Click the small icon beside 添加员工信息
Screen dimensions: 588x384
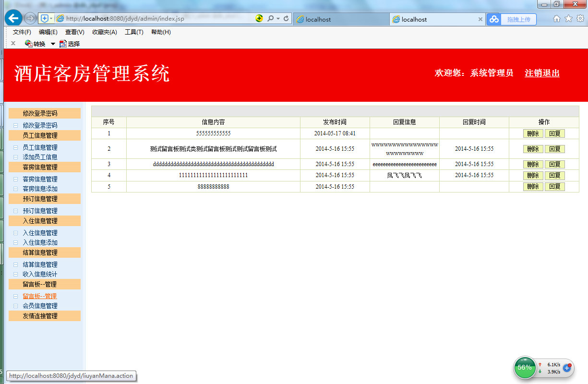coord(15,157)
